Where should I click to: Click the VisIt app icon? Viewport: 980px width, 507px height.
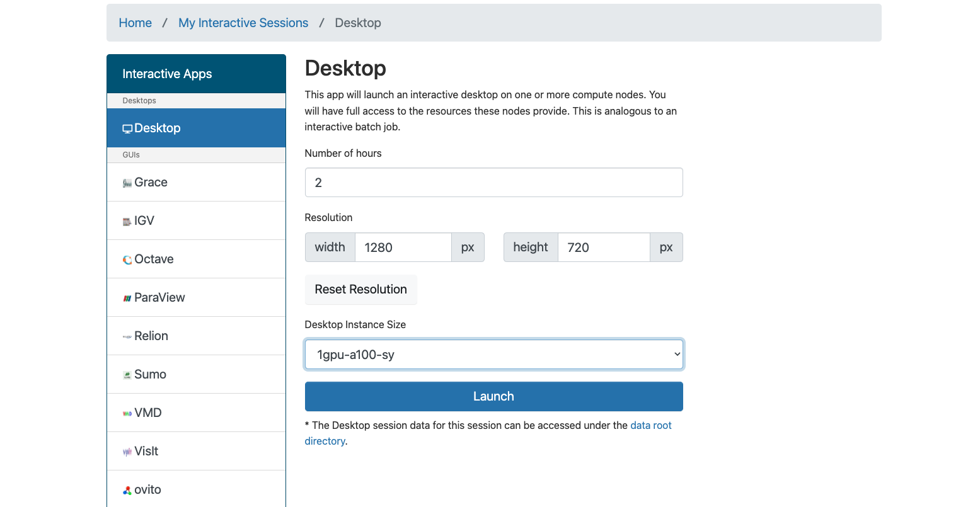(127, 452)
